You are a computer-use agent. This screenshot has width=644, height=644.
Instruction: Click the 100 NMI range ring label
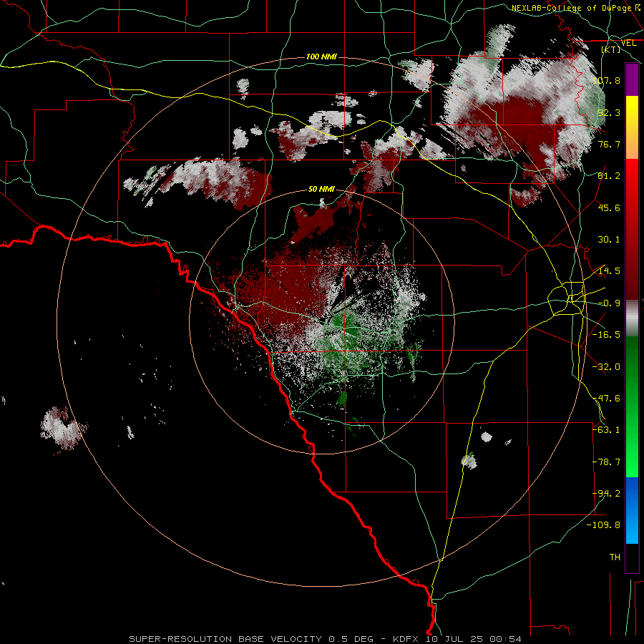(321, 57)
